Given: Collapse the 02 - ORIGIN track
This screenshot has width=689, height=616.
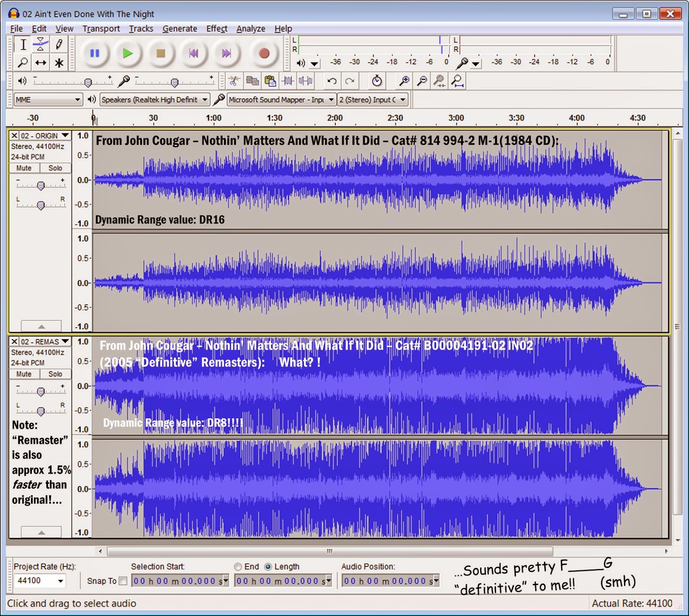Looking at the screenshot, I should [x=41, y=326].
